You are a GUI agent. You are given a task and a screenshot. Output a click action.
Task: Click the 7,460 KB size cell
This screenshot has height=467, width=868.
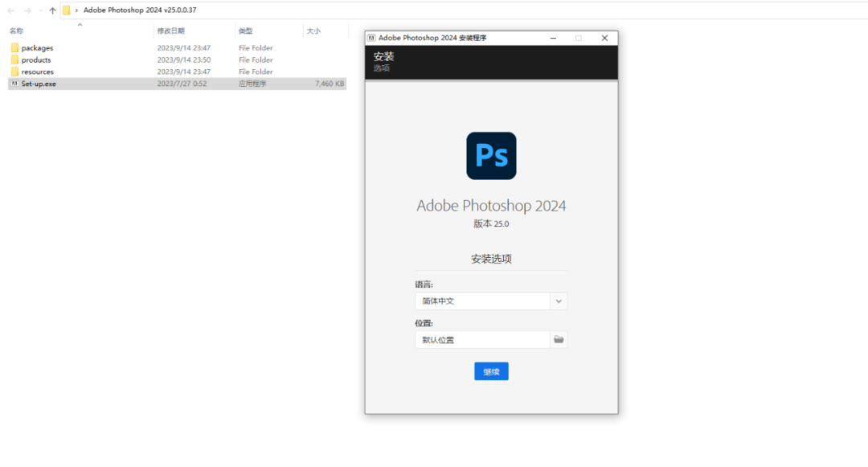pos(330,84)
